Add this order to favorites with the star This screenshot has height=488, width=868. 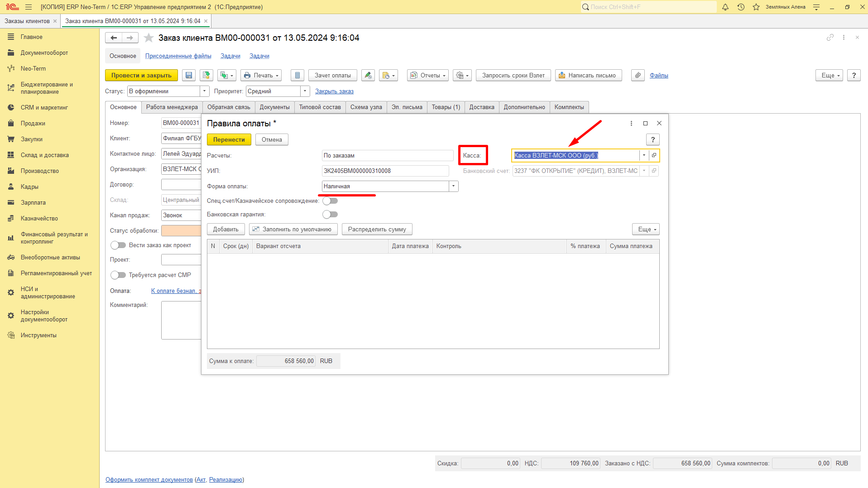pyautogui.click(x=149, y=38)
